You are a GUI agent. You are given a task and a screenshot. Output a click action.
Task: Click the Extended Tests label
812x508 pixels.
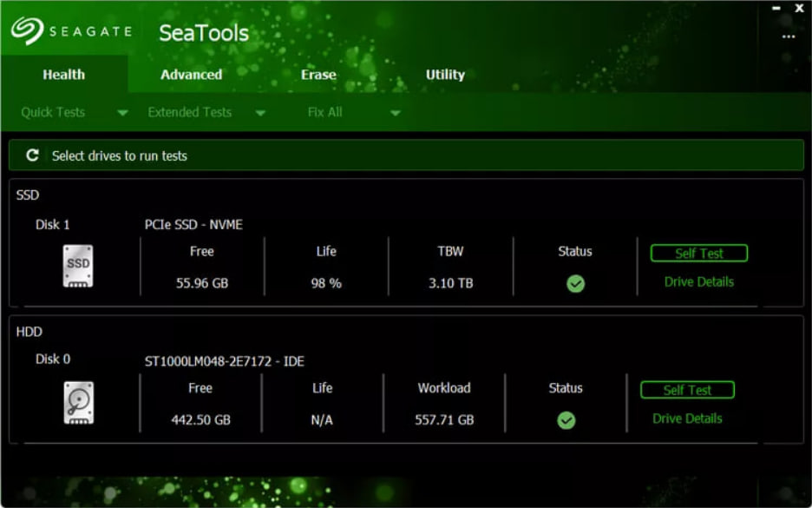click(189, 112)
